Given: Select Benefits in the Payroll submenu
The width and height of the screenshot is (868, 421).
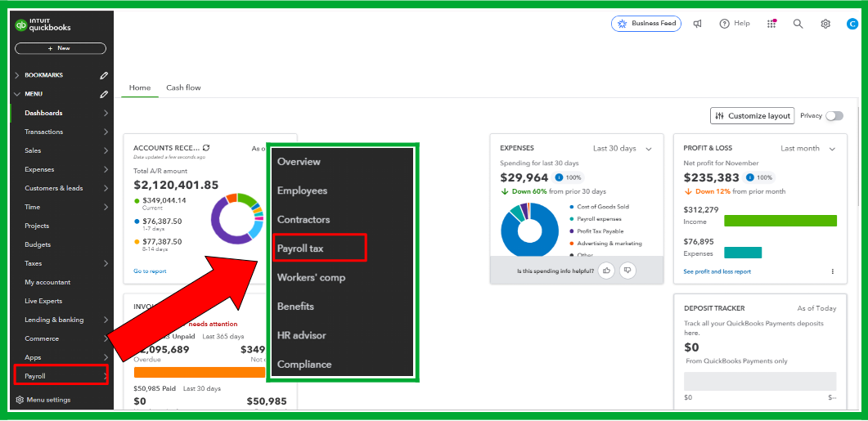Looking at the screenshot, I should coord(295,306).
